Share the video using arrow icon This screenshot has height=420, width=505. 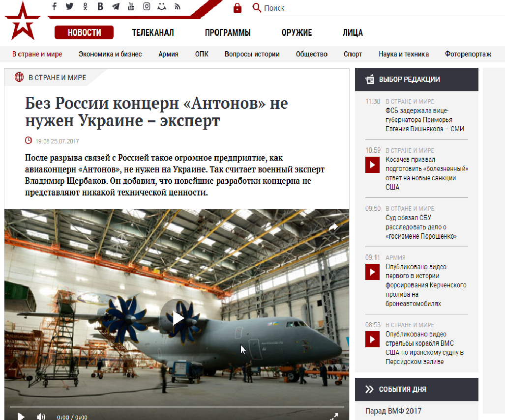333,227
